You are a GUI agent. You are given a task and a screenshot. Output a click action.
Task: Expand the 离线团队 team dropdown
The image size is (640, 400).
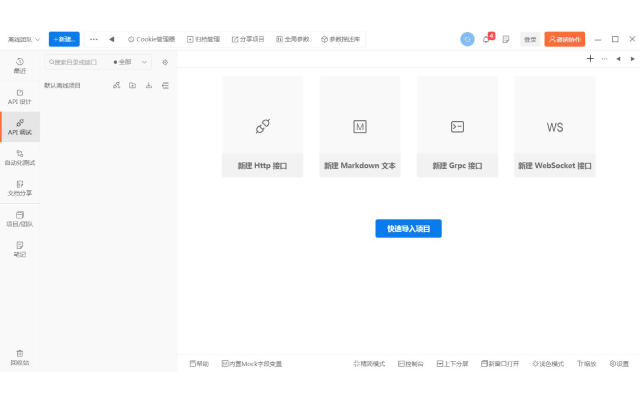[x=24, y=39]
